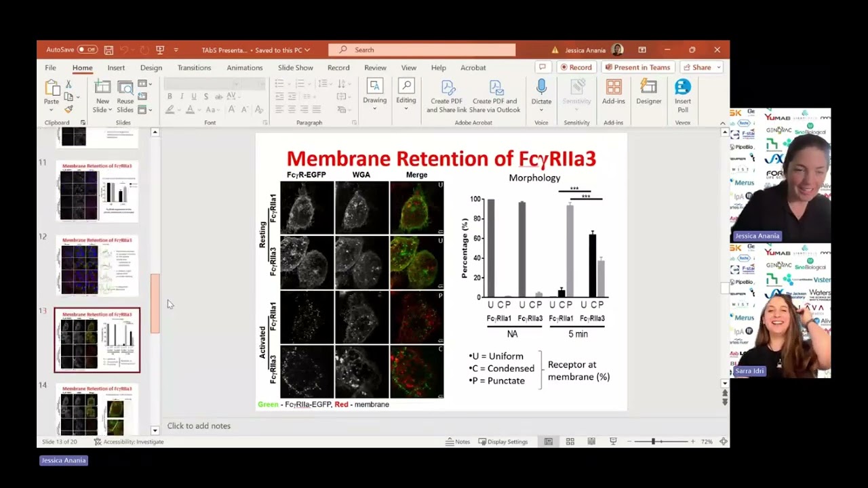Open the Section dropdown
Image resolution: width=868 pixels, height=488 pixels.
click(144, 109)
